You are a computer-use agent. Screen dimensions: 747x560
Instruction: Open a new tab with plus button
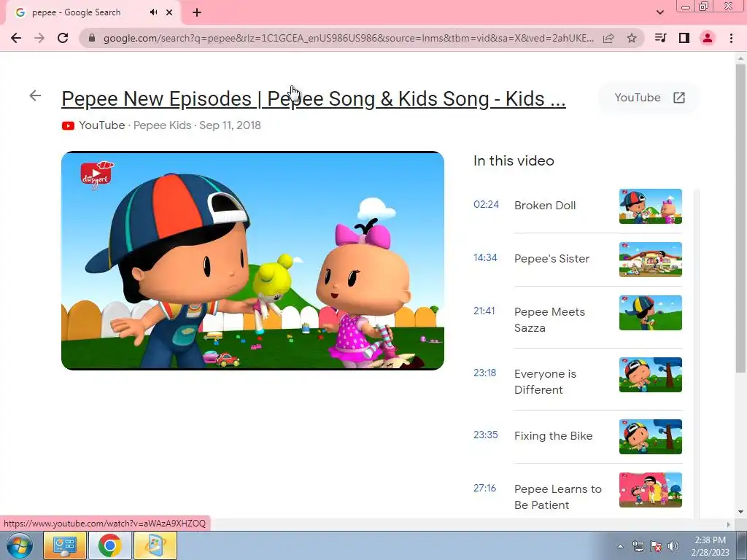point(197,12)
